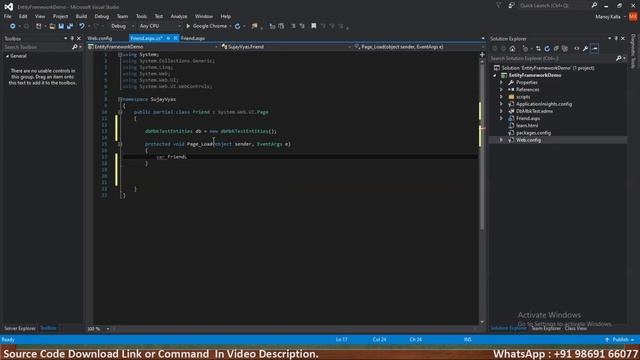The width and height of the screenshot is (640, 360).
Task: Click the Manoj Kalla account avatar
Action: point(633,17)
